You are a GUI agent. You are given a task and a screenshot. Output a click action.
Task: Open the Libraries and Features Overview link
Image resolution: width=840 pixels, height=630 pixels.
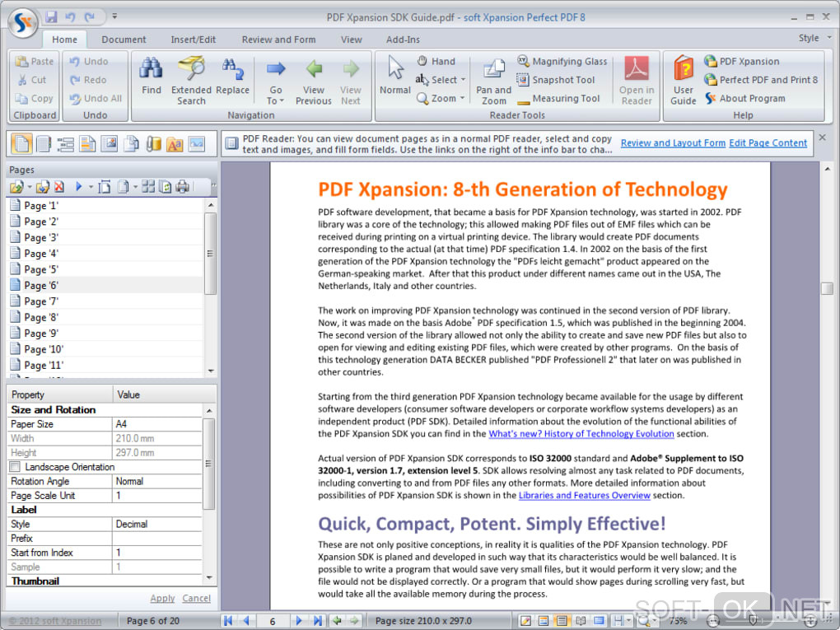pos(585,495)
